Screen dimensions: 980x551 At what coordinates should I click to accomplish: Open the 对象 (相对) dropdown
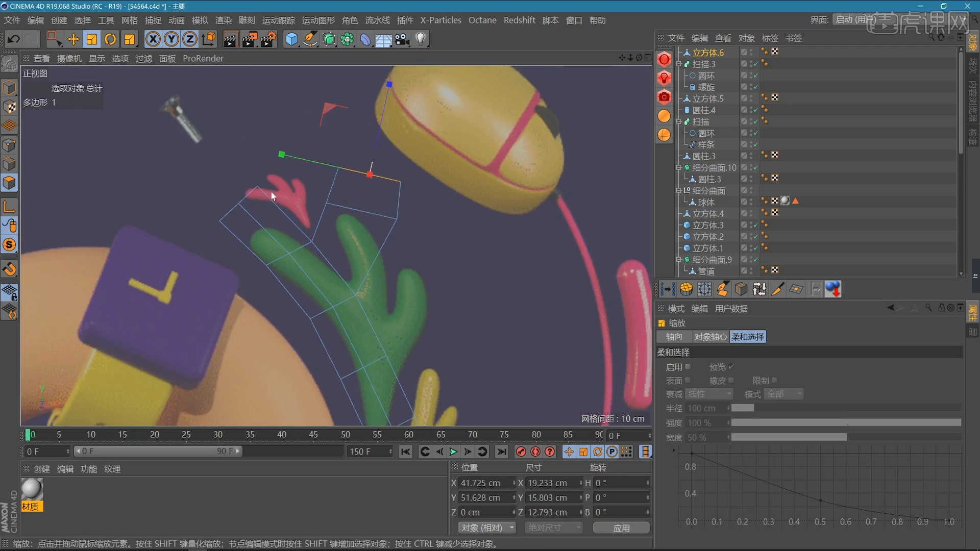coord(486,528)
